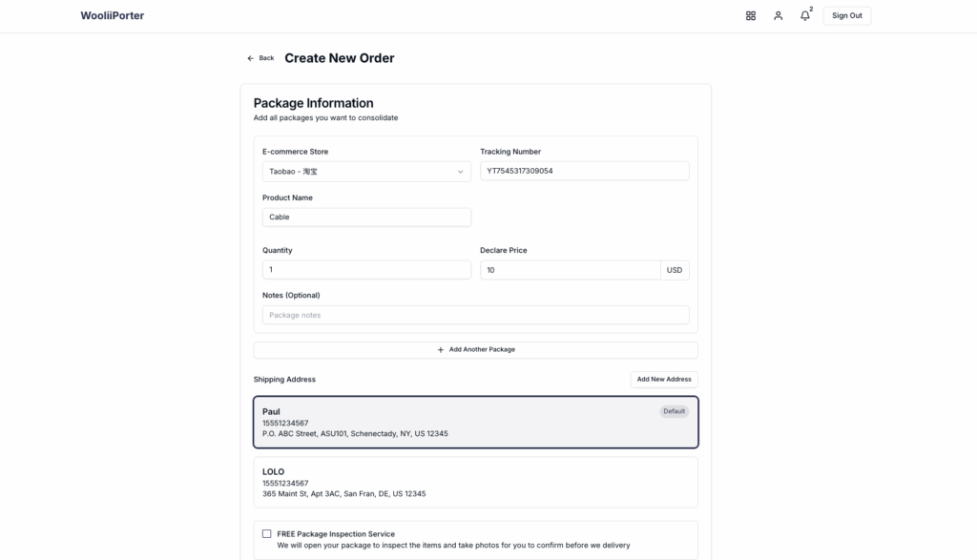Click the WooliiPorter logo
Viewport: 977px width, 560px height.
[x=113, y=15]
